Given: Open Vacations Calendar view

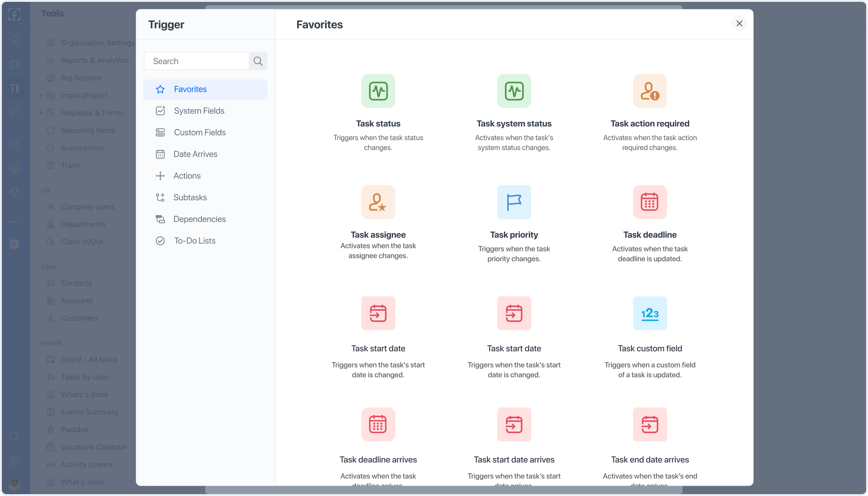Looking at the screenshot, I should [87, 447].
